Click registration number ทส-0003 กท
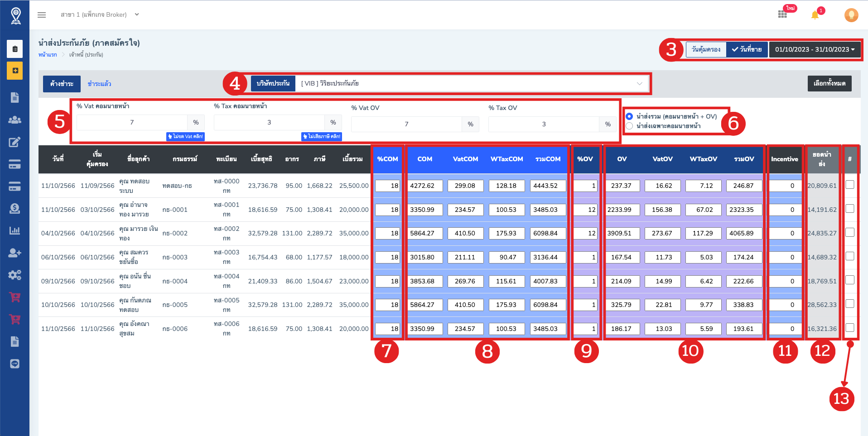This screenshot has height=436, width=868. [227, 257]
